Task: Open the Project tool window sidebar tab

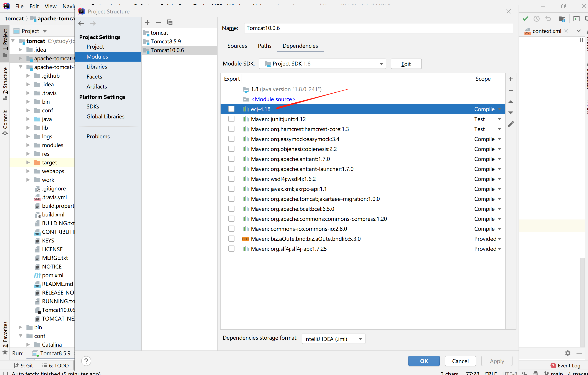Action: click(x=5, y=43)
